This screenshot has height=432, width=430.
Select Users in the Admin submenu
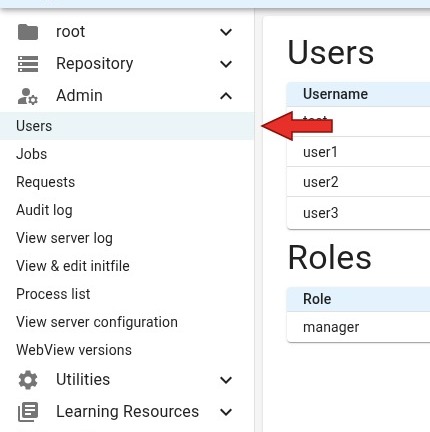[127, 126]
